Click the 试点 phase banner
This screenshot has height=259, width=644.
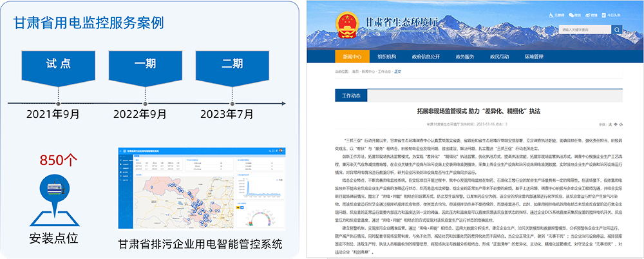pos(59,68)
